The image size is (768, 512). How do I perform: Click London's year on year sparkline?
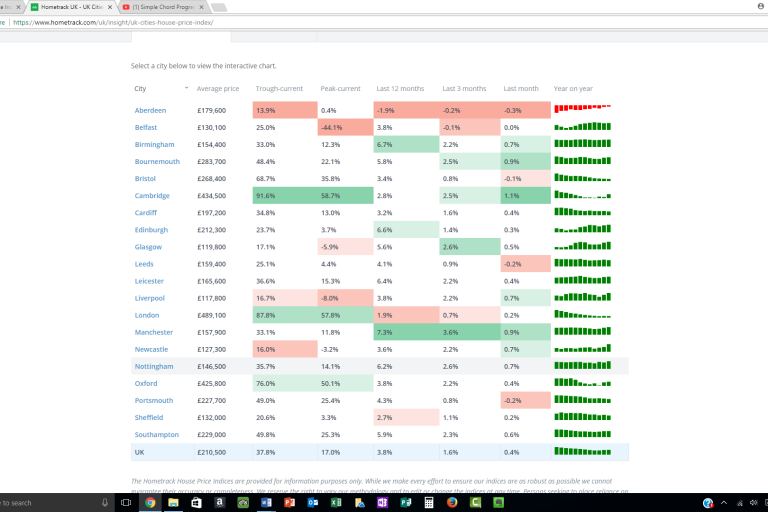pos(582,315)
